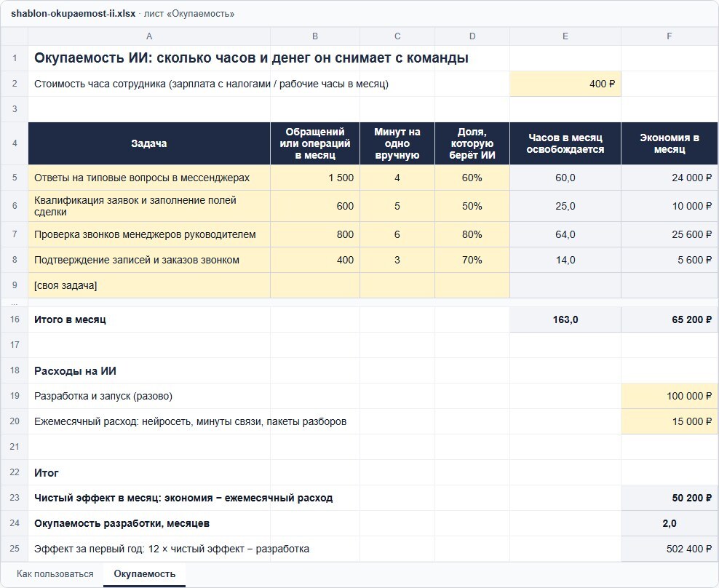Switch to the «Как пользоваться» sheet tab

[55, 573]
